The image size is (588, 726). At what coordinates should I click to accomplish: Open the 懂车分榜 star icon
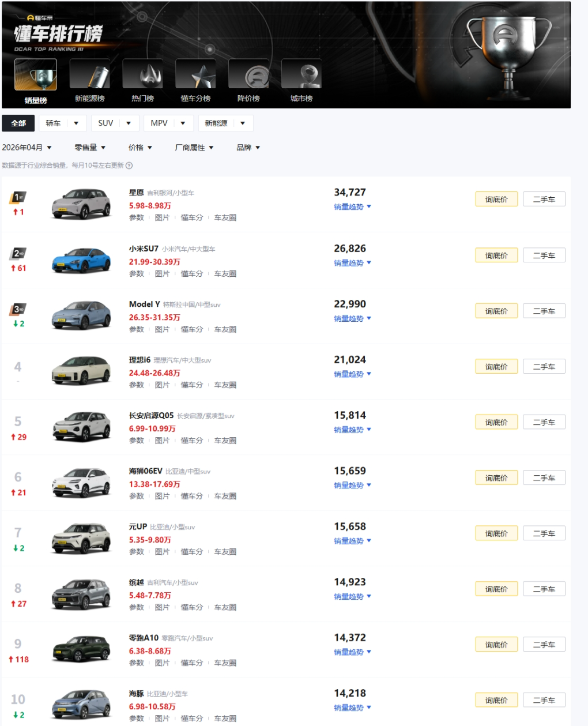point(195,74)
